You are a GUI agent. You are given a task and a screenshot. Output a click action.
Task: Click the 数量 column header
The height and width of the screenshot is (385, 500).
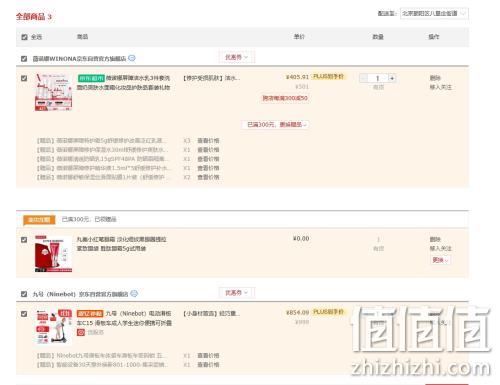point(378,37)
